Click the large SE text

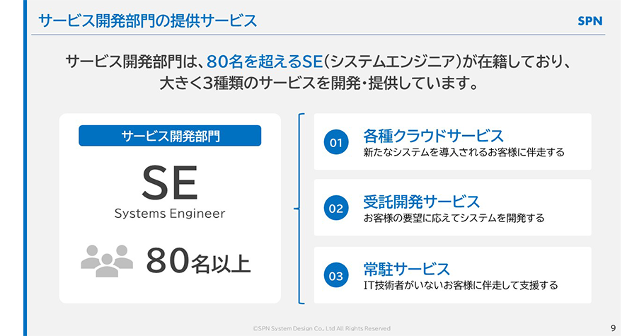coord(169,183)
